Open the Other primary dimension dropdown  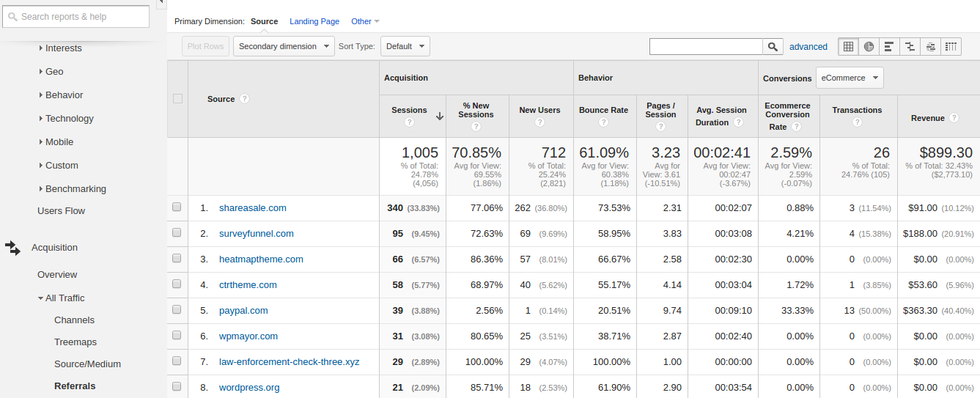pyautogui.click(x=365, y=21)
